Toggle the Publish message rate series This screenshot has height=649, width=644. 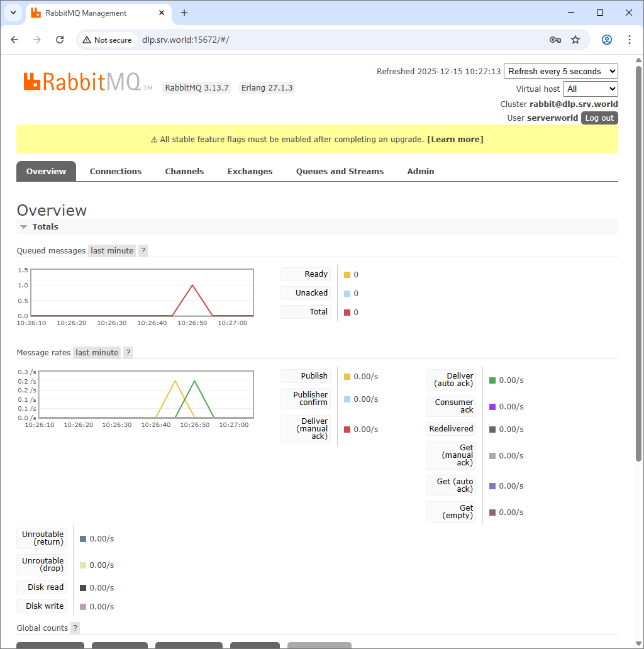(x=306, y=375)
